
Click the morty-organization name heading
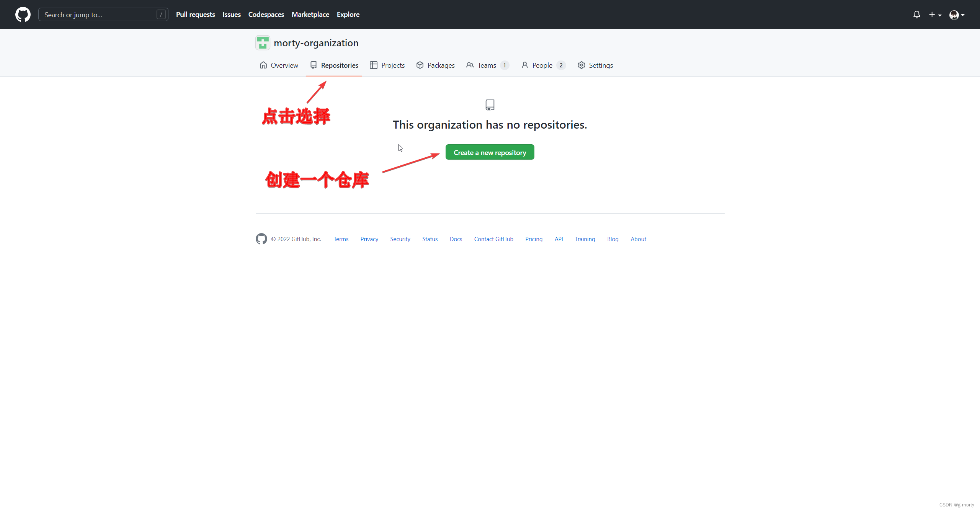(316, 43)
